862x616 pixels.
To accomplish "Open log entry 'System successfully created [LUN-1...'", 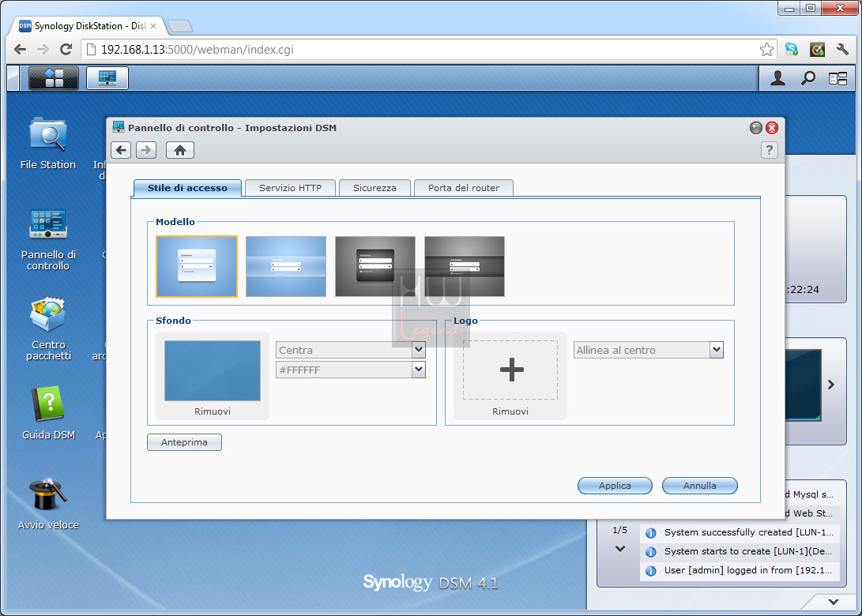I will tap(740, 532).
